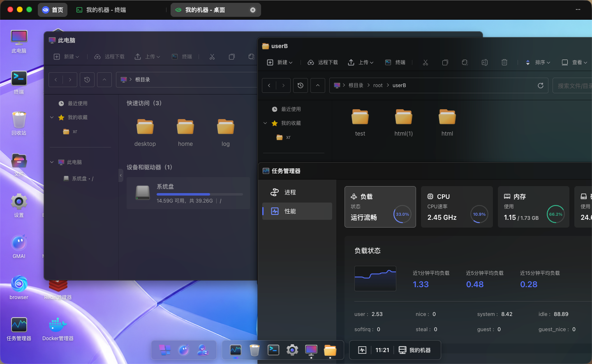The width and height of the screenshot is (592, 364).
Task: Click 远程下载 in 此电脑 toolbar
Action: point(109,57)
